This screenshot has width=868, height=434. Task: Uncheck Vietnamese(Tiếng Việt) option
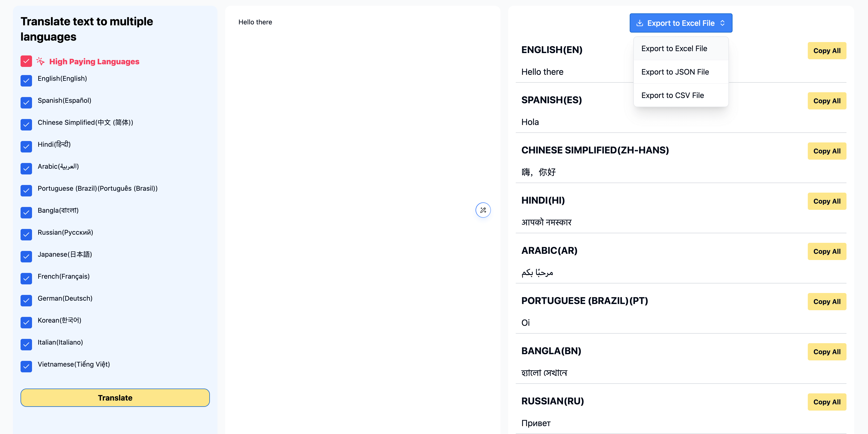pos(26,367)
